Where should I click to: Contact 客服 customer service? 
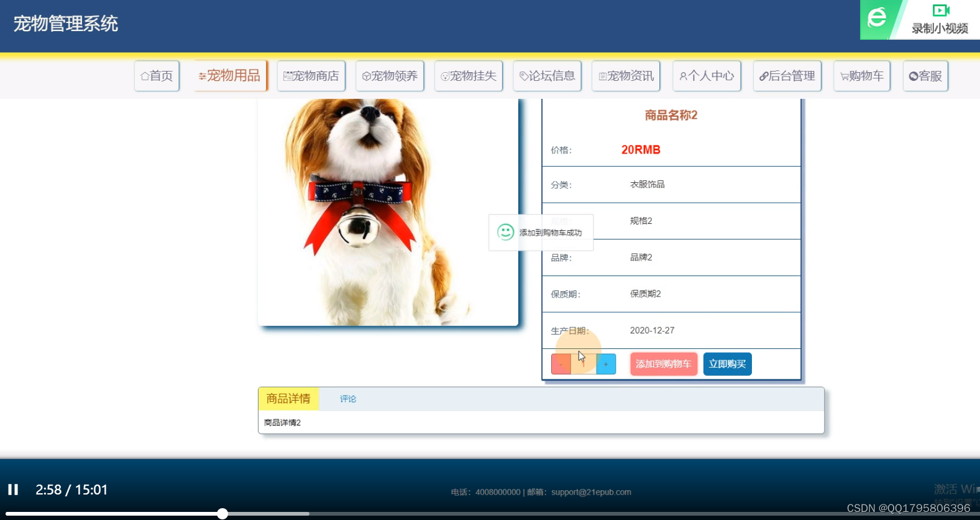925,76
